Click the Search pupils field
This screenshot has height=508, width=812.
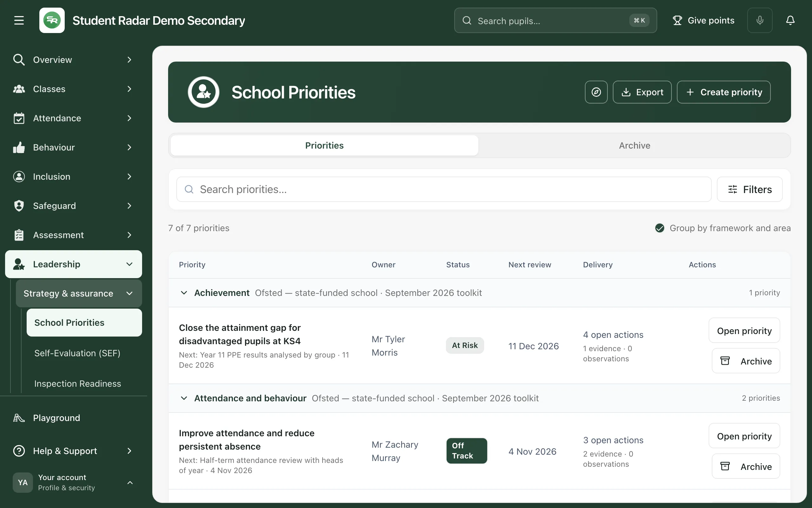pos(555,21)
